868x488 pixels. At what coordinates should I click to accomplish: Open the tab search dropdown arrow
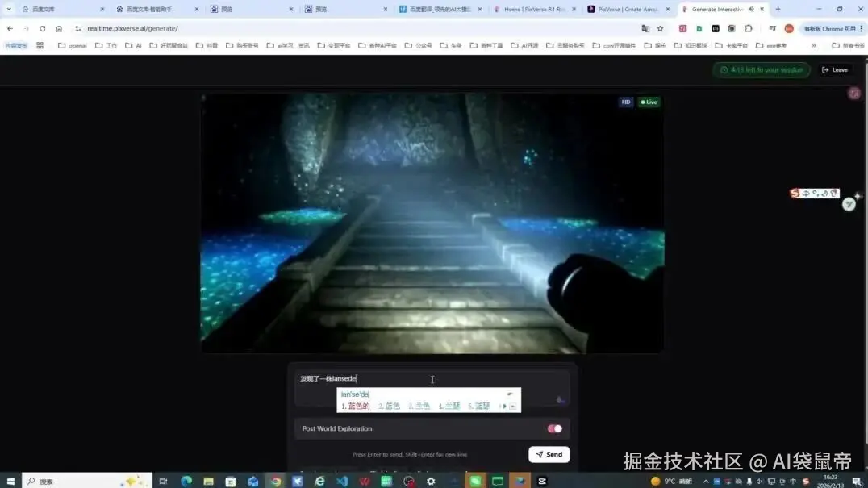(9, 9)
